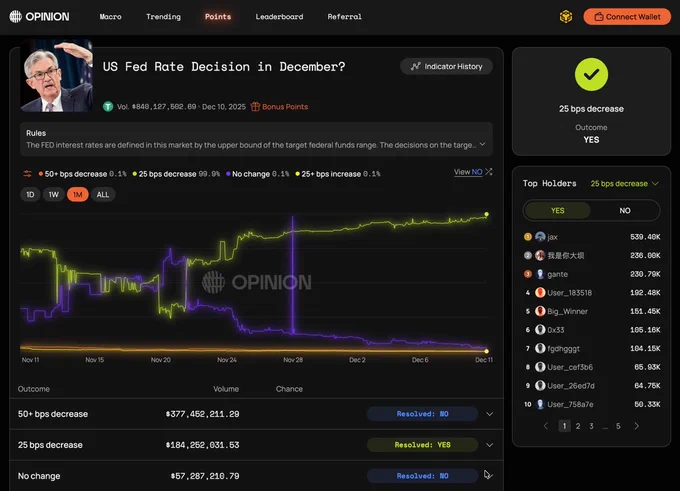Click the Tether token icon beside volume
Image resolution: width=680 pixels, height=491 pixels.
tap(108, 106)
